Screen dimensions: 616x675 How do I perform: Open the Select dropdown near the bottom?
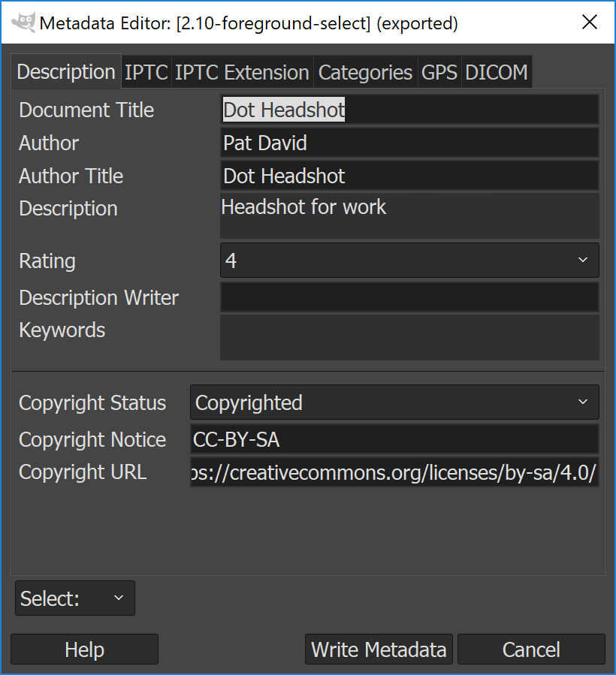click(74, 598)
